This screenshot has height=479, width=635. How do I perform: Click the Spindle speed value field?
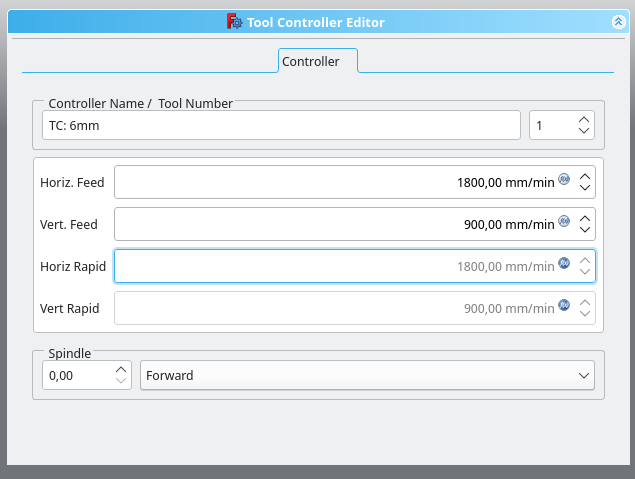coord(75,375)
